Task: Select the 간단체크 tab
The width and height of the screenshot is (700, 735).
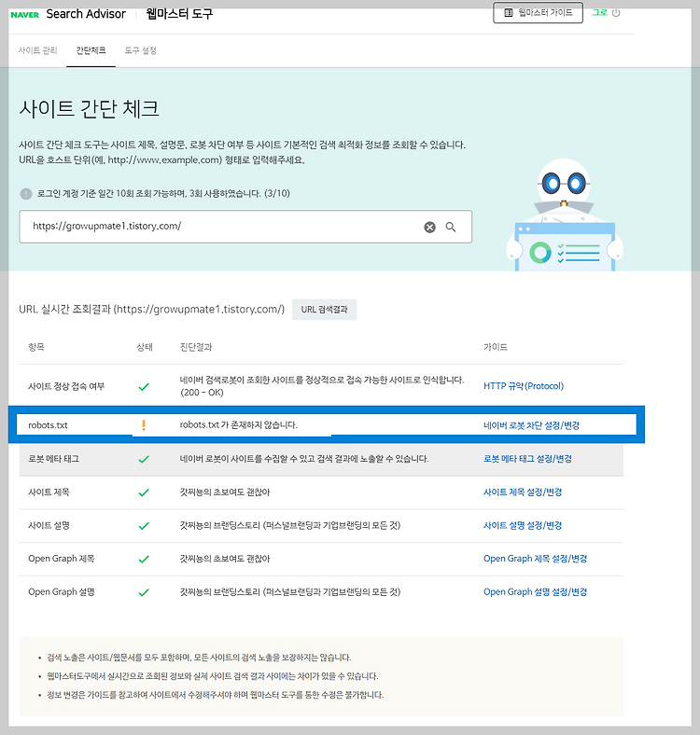Action: [x=91, y=50]
